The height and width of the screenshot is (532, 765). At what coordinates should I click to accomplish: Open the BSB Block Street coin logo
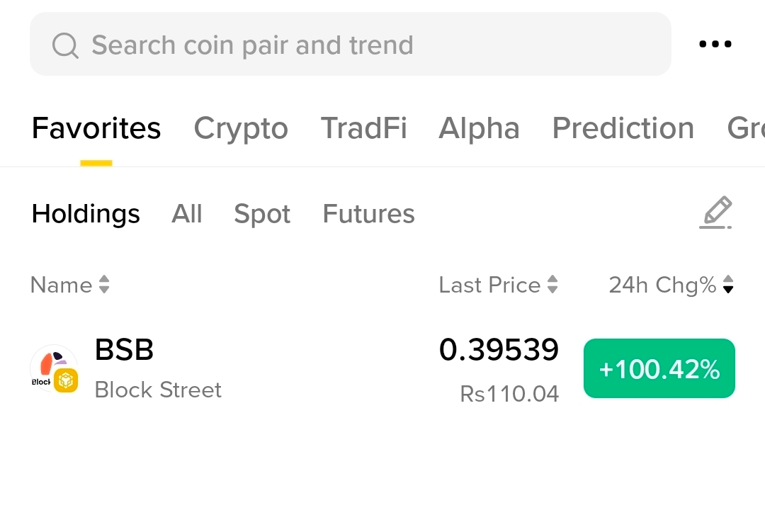(54, 368)
